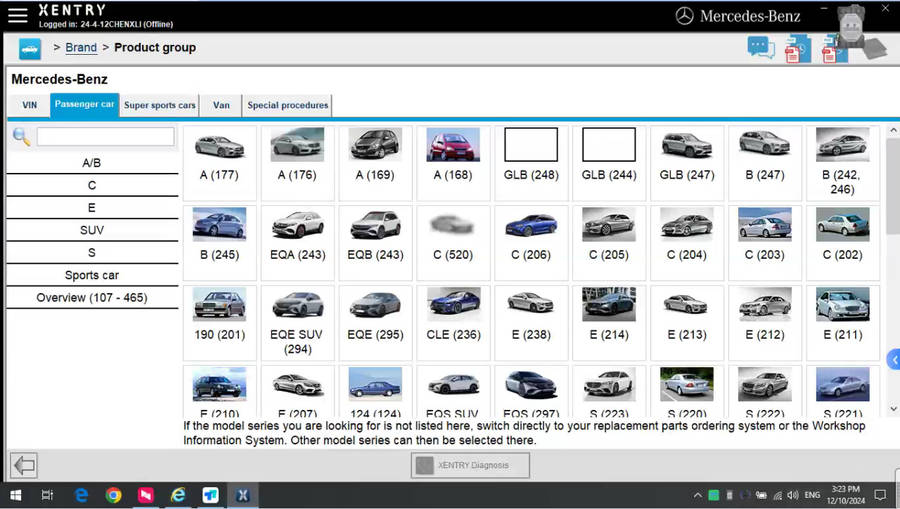Select the C (202) model
Screen dimensions: 900x509
coord(843,243)
